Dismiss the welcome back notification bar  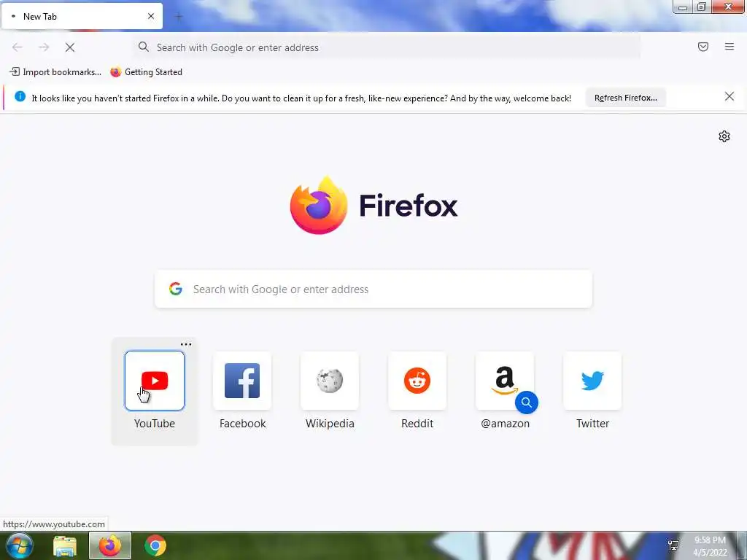pyautogui.click(x=729, y=97)
